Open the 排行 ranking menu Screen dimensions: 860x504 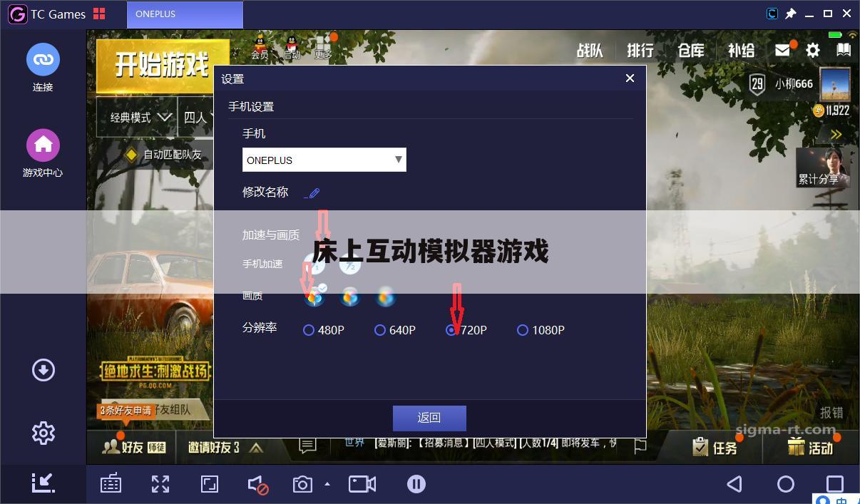[640, 50]
